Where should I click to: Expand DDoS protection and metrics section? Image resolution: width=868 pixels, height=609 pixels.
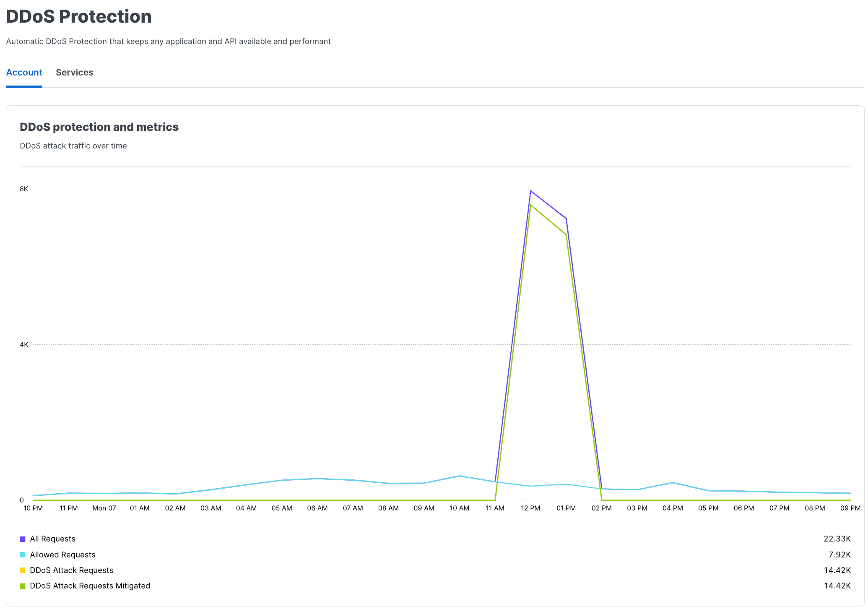[99, 127]
